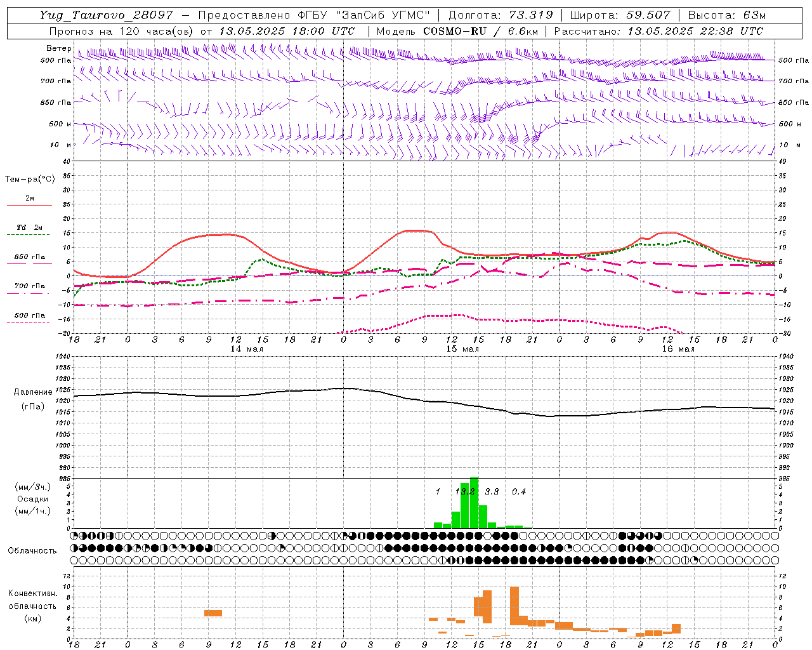
Task: Click the "Осадки" precipitation label
Action: [33, 499]
